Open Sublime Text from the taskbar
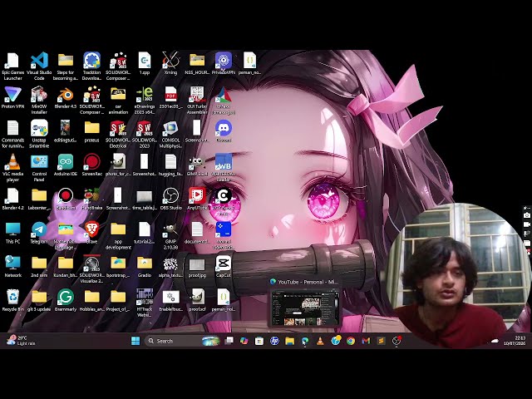 (x=381, y=341)
